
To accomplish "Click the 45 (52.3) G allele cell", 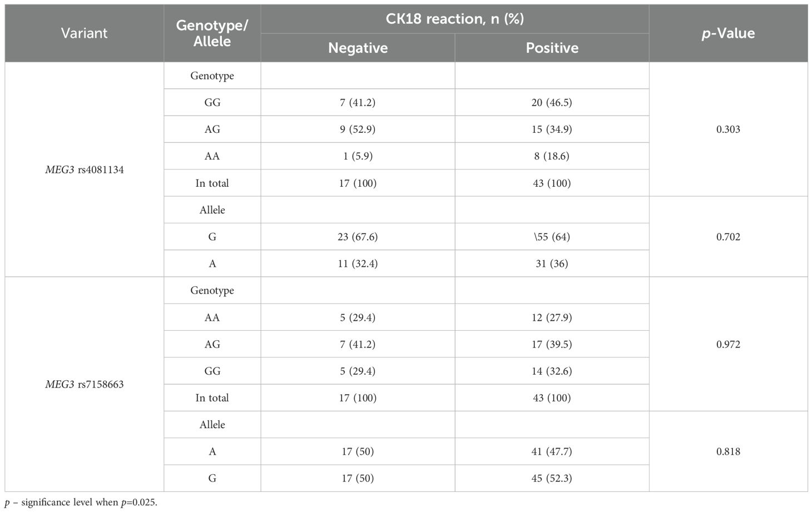I will click(x=552, y=478).
